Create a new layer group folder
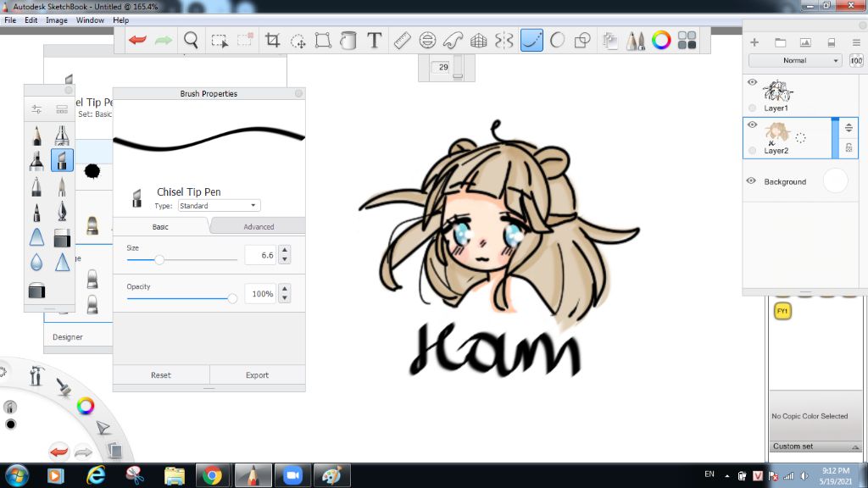Screen dimensions: 868x488 [x=780, y=42]
